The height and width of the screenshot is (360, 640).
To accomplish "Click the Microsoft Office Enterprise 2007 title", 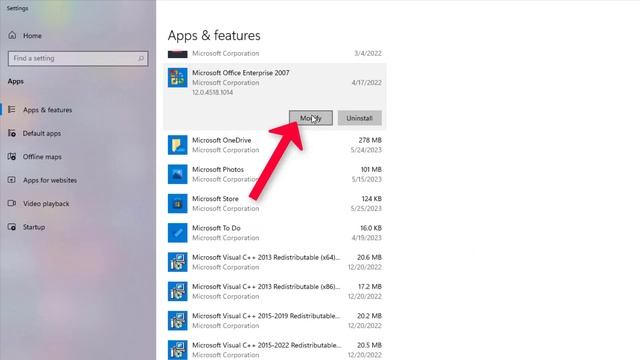I will click(x=241, y=73).
